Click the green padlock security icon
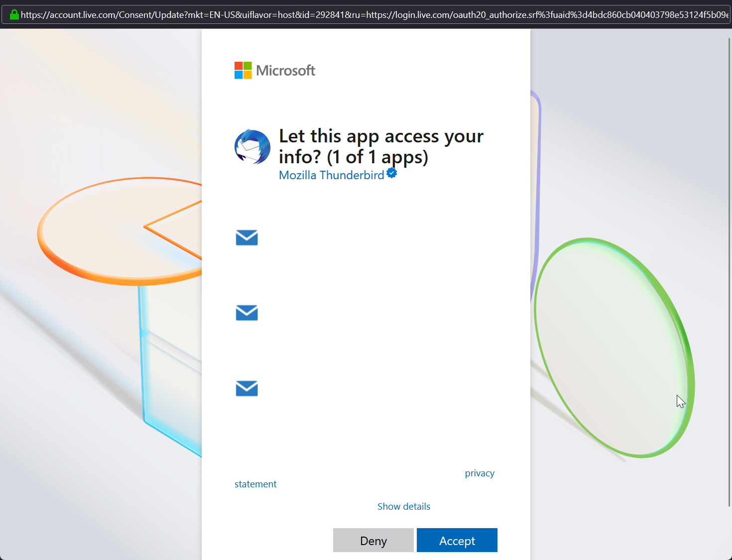 click(14, 14)
